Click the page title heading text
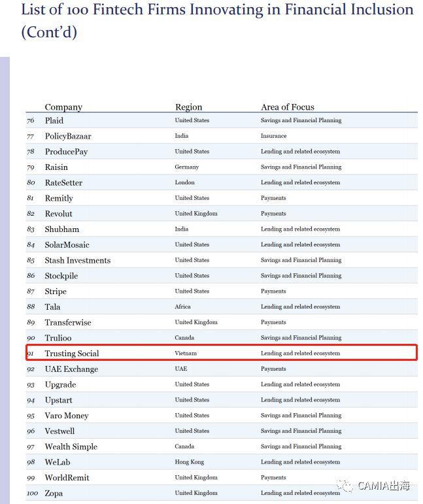This screenshot has width=423, height=504. click(x=217, y=20)
